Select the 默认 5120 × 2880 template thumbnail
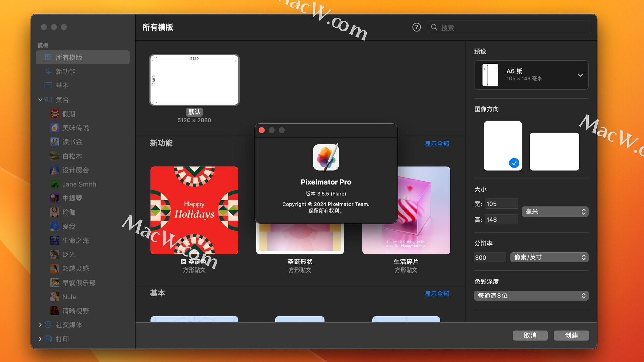Screen dimensions: 644x362 [194, 80]
